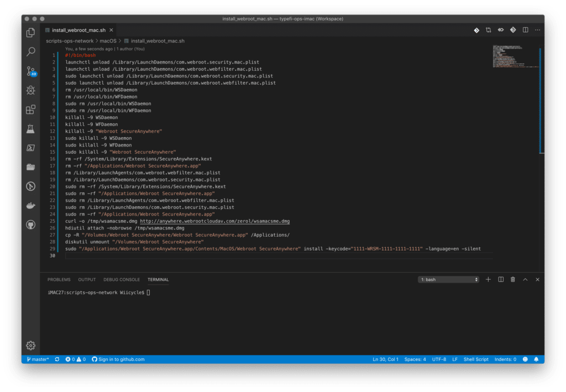Image resolution: width=566 pixels, height=392 pixels.
Task: Open notifications bell in the status bar
Action: pyautogui.click(x=536, y=359)
